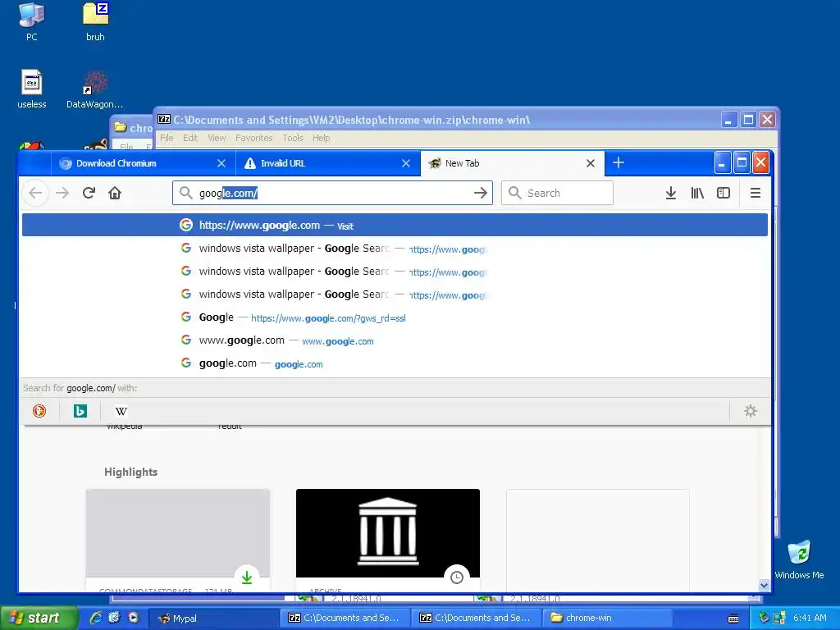The width and height of the screenshot is (840, 630).
Task: Open useless file desktop icon
Action: click(32, 89)
